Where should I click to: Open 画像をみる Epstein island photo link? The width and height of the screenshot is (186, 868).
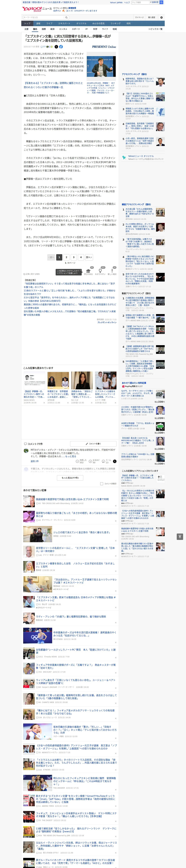(53, 85)
